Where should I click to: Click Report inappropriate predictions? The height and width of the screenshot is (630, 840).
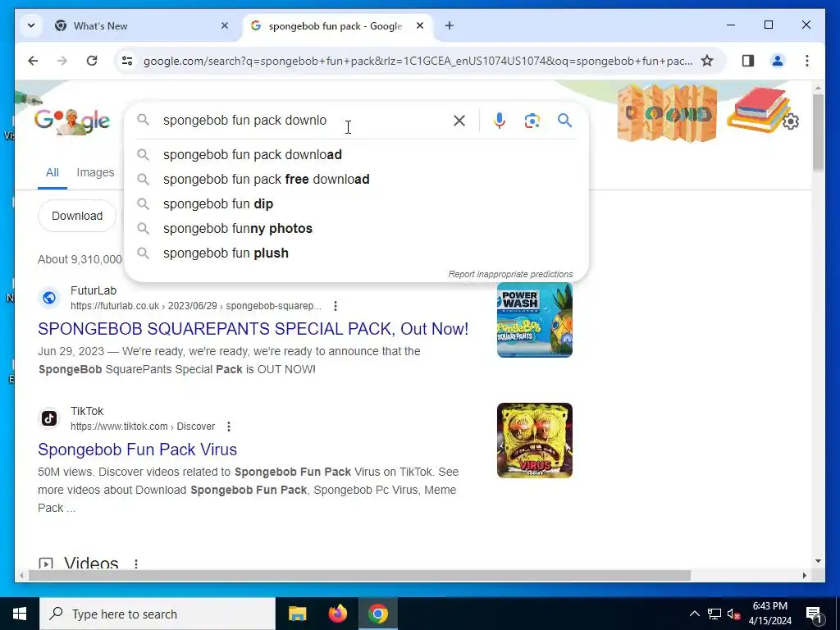coord(510,274)
